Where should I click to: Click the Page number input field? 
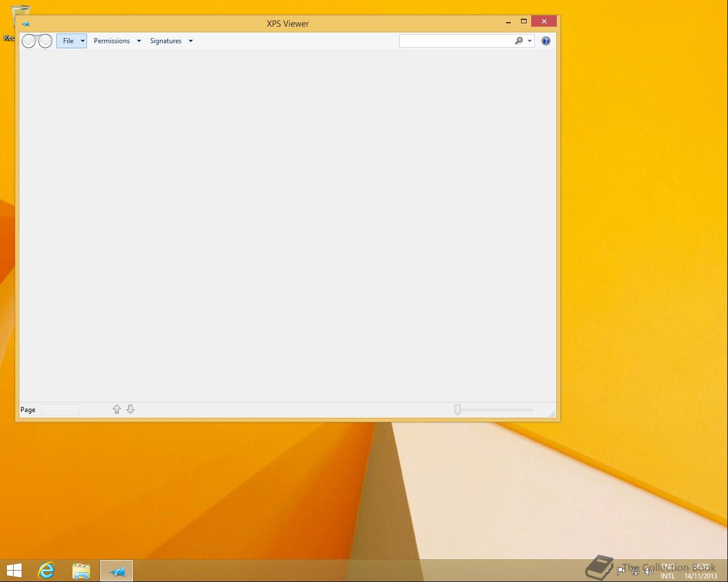[60, 410]
